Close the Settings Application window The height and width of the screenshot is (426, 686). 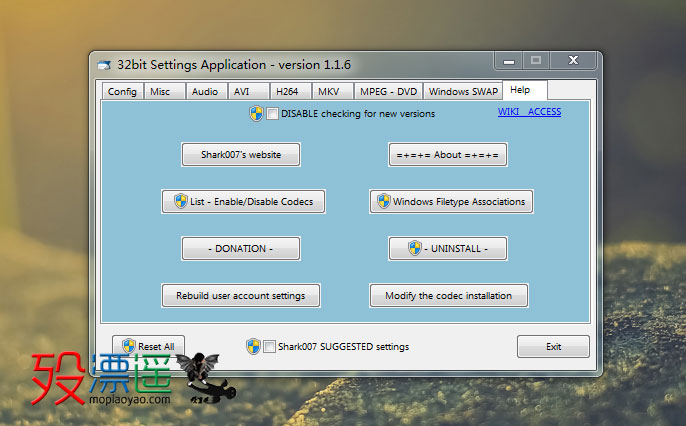(573, 61)
